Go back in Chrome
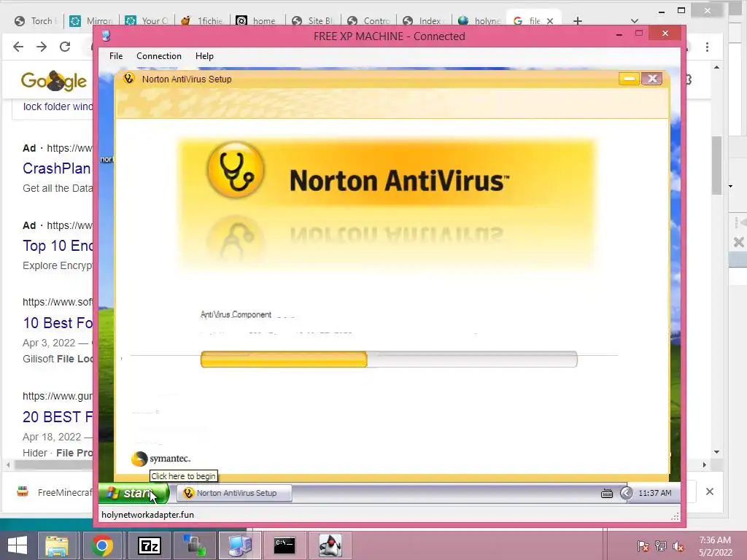 coord(18,47)
